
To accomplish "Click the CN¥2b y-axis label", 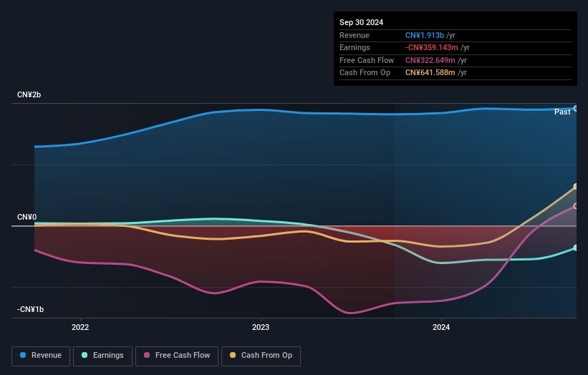I will (29, 94).
